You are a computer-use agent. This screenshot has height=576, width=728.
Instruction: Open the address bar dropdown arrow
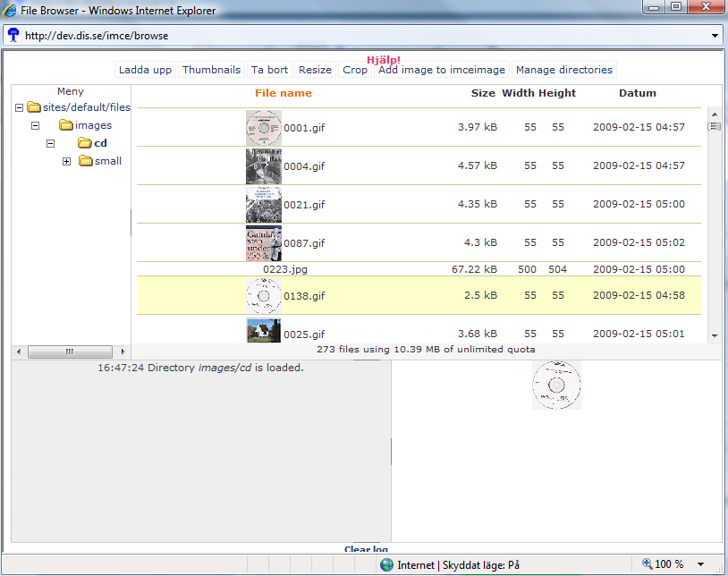tap(715, 36)
